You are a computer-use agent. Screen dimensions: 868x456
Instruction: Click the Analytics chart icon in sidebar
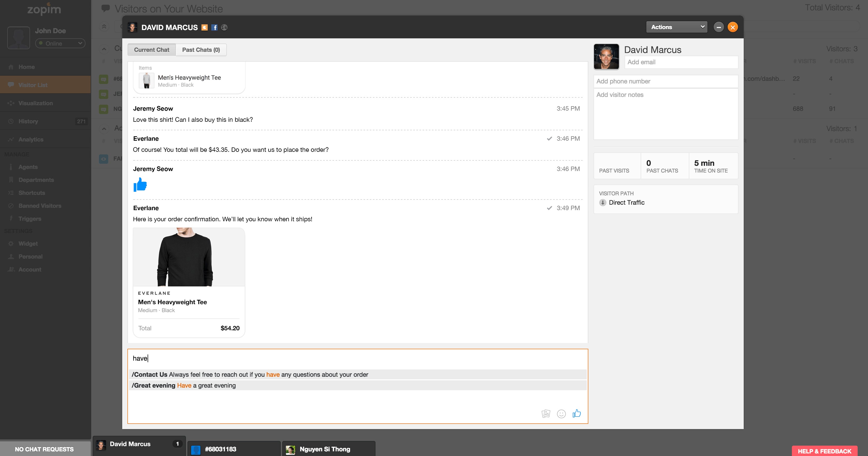click(11, 140)
